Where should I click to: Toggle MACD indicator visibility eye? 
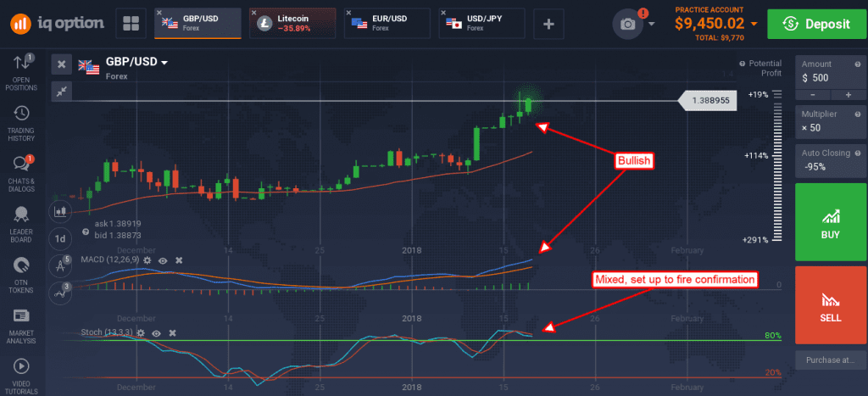[x=163, y=259]
